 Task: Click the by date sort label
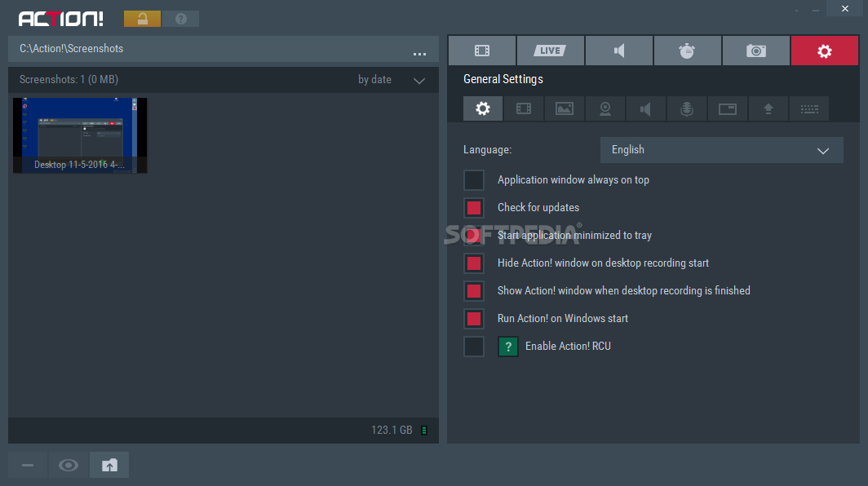tap(374, 80)
